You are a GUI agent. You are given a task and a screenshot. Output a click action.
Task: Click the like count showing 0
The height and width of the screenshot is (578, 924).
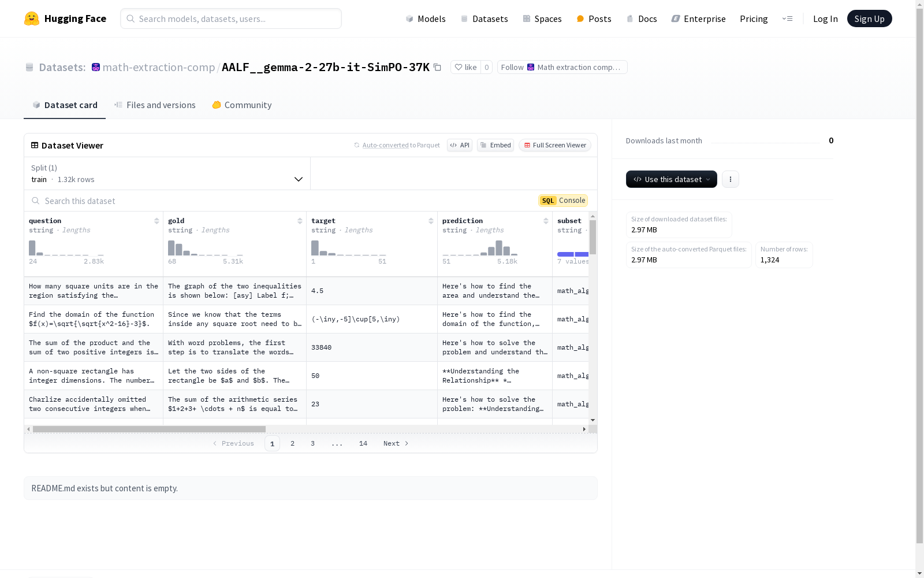point(487,67)
